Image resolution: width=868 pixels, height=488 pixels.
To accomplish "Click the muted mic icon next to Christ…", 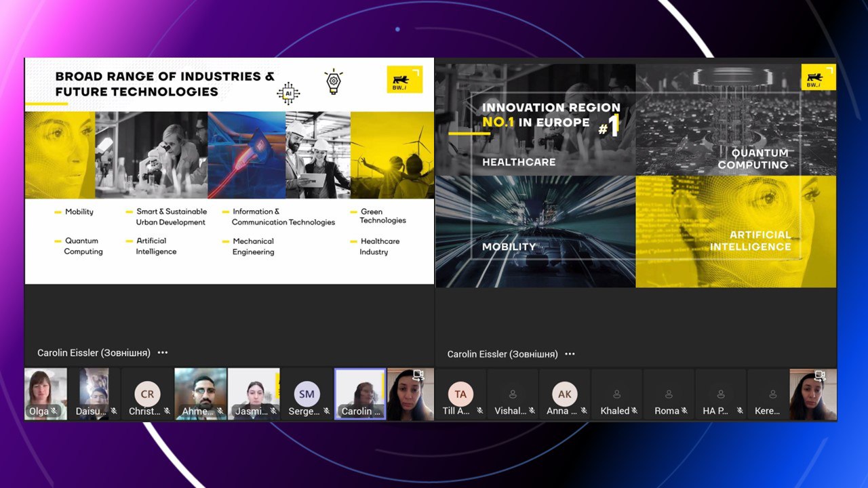I will (167, 411).
